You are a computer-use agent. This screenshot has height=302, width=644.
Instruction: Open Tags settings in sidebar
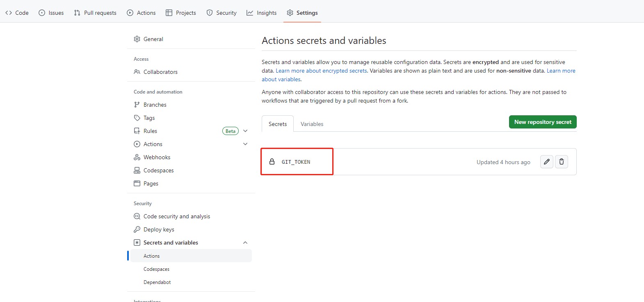click(x=149, y=118)
